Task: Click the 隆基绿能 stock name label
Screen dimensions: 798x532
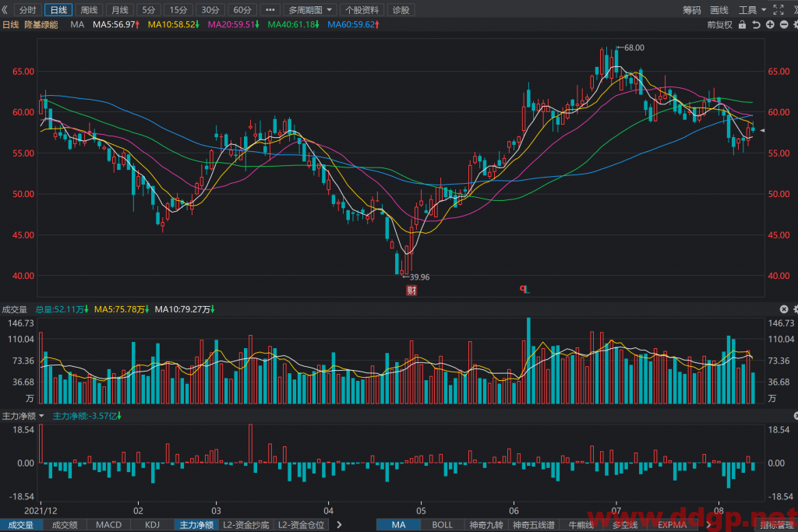Action: click(41, 24)
